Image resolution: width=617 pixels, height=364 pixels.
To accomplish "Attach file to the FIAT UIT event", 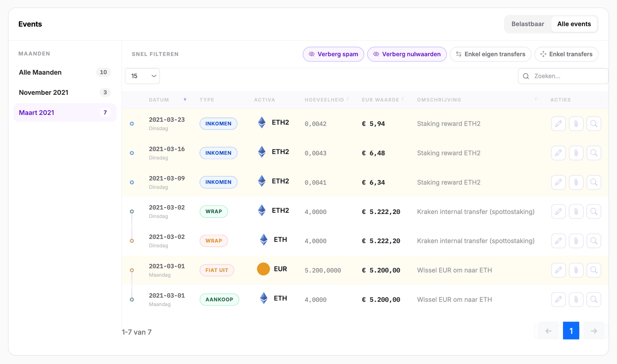I will click(x=576, y=270).
